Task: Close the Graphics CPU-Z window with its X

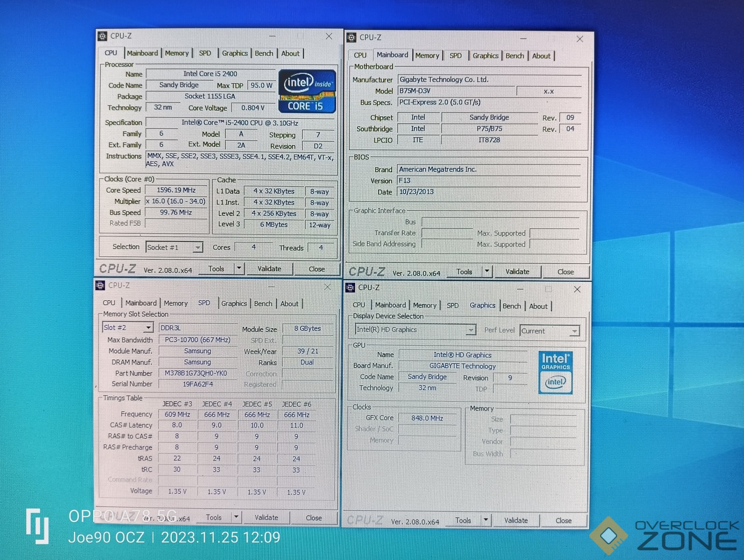Action: (577, 289)
